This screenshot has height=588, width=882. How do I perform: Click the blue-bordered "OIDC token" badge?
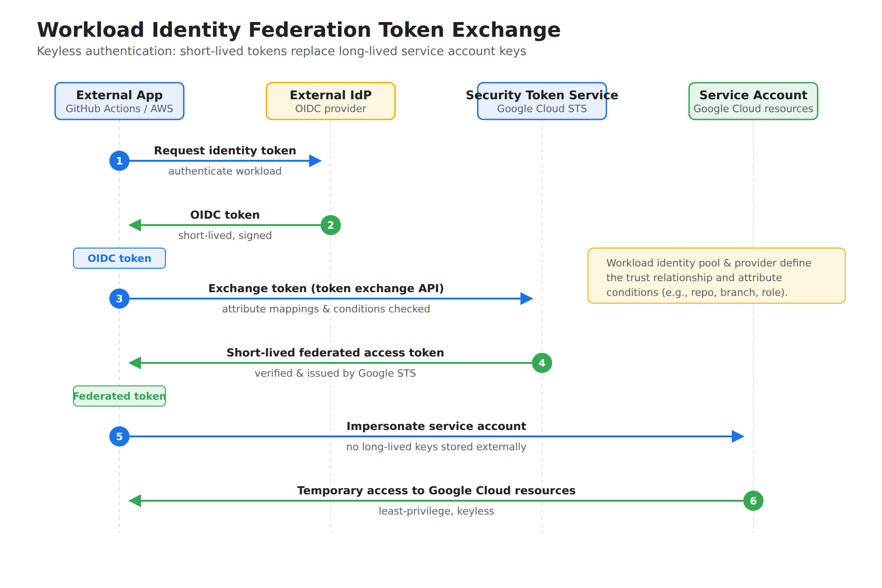(119, 258)
